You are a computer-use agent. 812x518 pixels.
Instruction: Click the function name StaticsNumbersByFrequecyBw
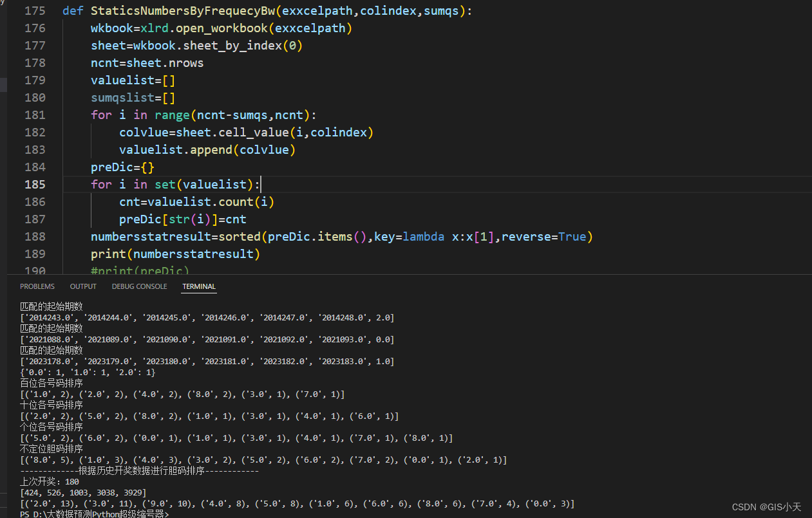183,11
